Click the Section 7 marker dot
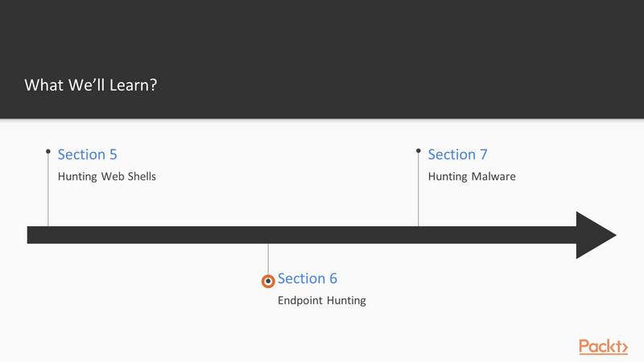This screenshot has height=362, width=644. pos(418,150)
